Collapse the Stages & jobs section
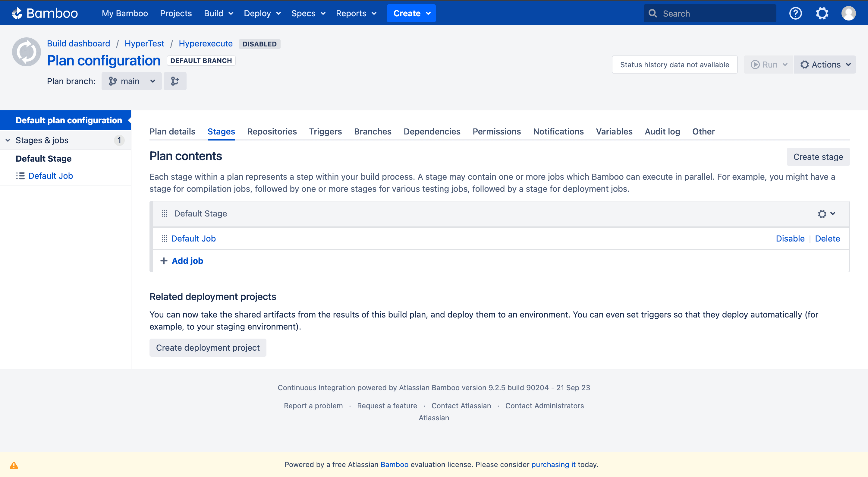The image size is (868, 477). 8,140
